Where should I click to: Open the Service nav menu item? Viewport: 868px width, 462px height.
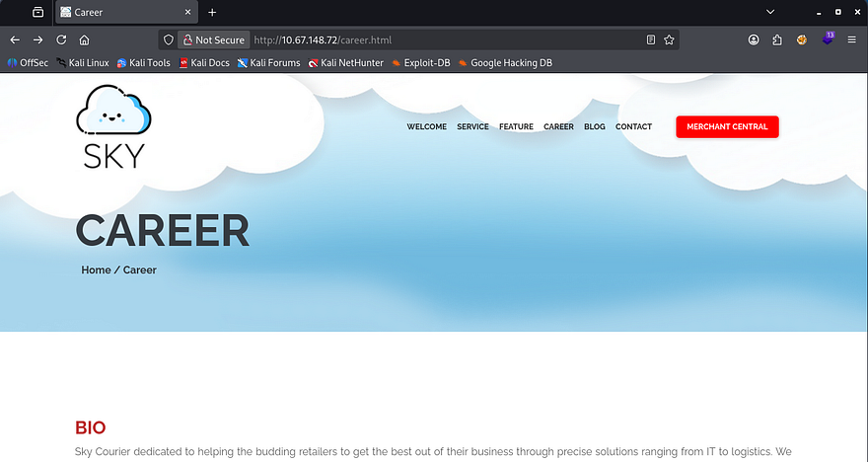[472, 127]
